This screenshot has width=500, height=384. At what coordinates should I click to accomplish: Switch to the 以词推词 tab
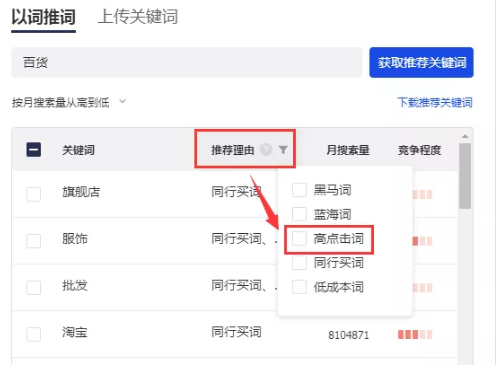tap(43, 17)
